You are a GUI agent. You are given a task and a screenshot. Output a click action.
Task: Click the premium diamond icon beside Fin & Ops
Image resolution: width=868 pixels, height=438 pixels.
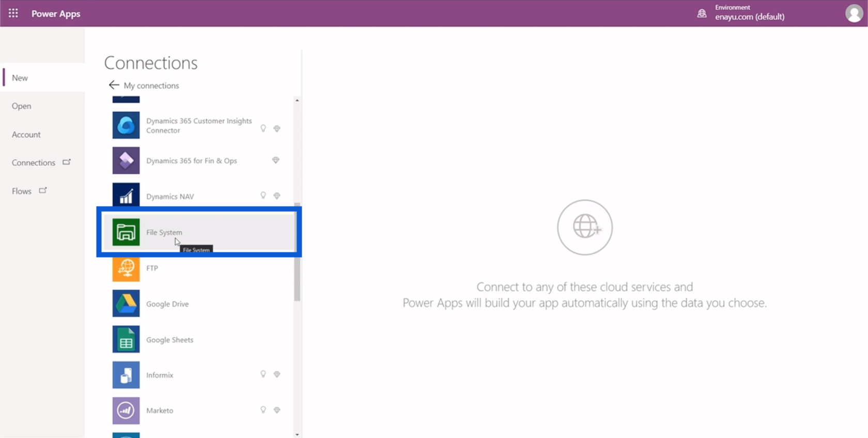(276, 160)
